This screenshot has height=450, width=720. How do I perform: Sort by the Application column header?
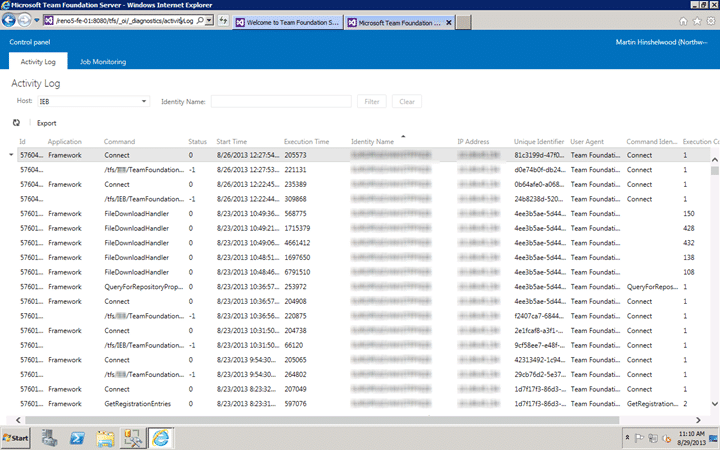pyautogui.click(x=65, y=141)
